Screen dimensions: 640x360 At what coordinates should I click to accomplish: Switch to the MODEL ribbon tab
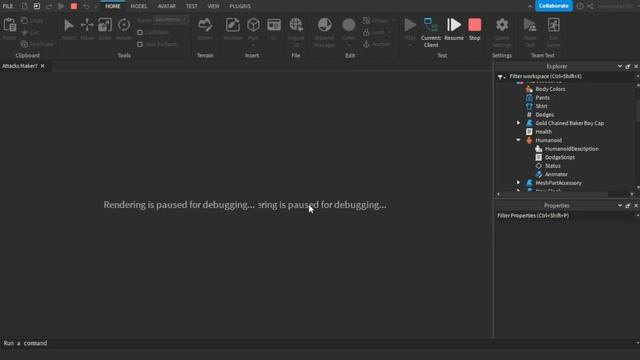click(139, 6)
